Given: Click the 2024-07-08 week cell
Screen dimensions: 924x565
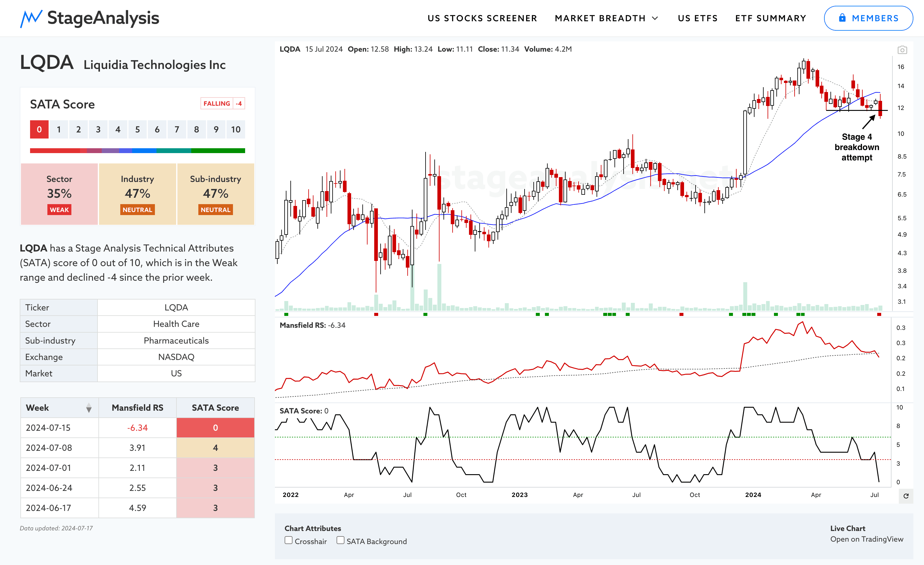Looking at the screenshot, I should click(60, 448).
